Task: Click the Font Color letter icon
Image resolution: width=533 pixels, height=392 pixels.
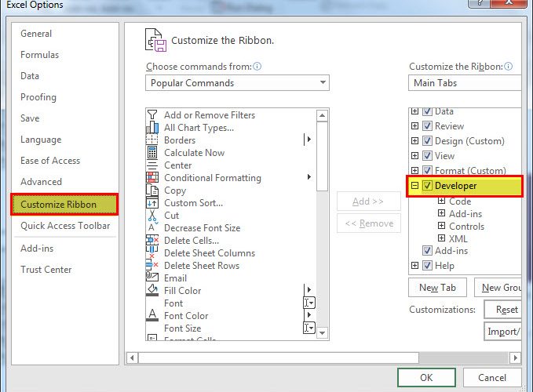Action: pos(152,315)
